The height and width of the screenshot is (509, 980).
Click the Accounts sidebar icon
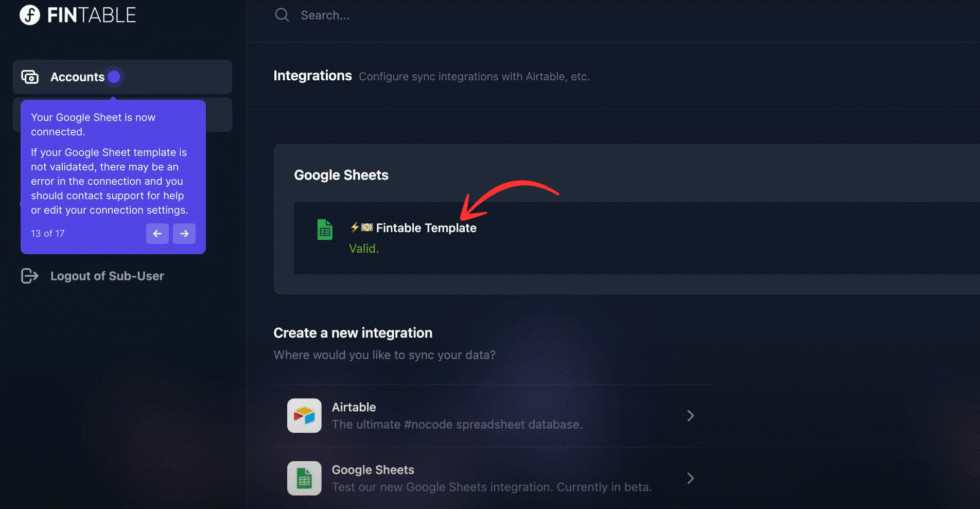pyautogui.click(x=30, y=77)
